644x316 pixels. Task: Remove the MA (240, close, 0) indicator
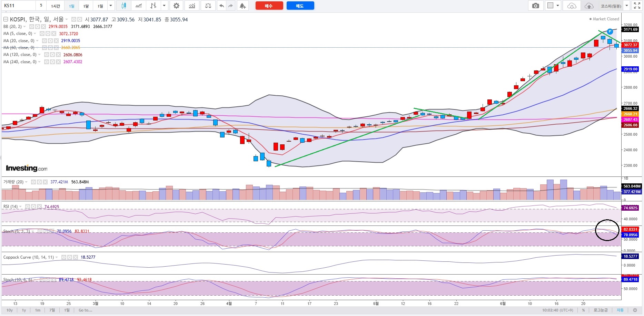[x=58, y=62]
